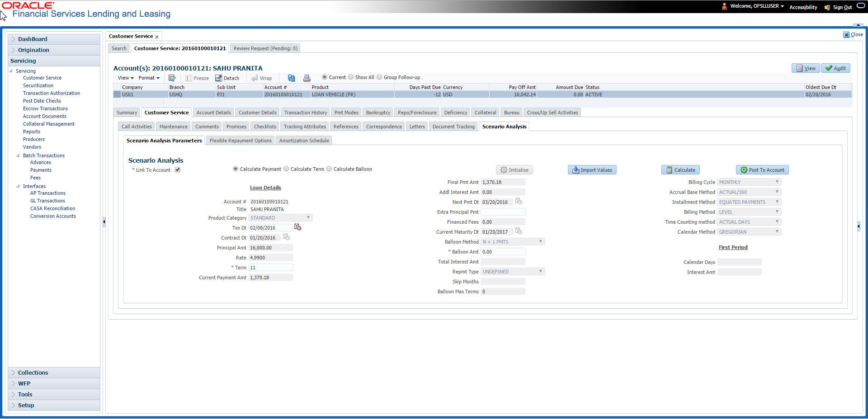Click the oval Oracle icon near Sign Out
Viewport: 868px width, 419px height.
pos(861,6)
